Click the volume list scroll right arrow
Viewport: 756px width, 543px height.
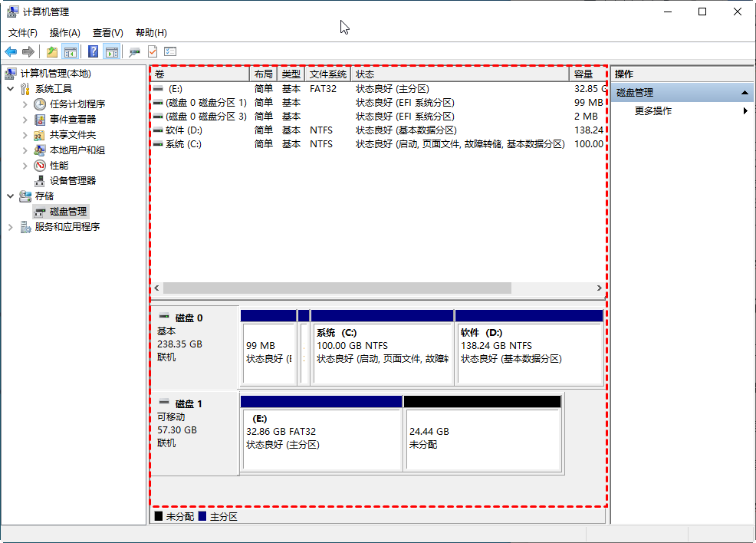pos(600,288)
